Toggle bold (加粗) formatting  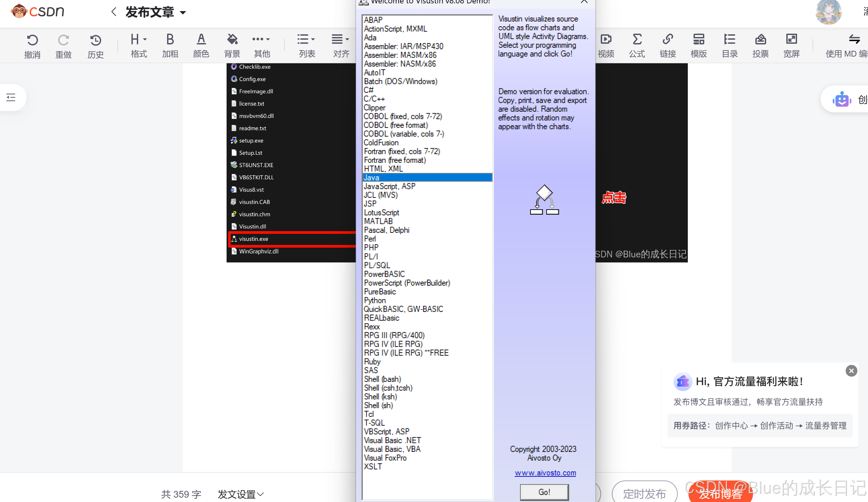(x=170, y=39)
